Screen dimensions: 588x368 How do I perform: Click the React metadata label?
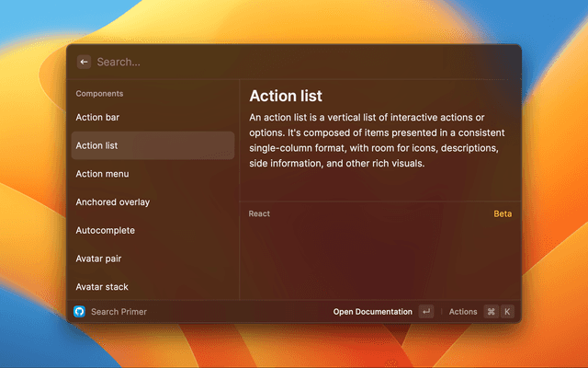(259, 213)
